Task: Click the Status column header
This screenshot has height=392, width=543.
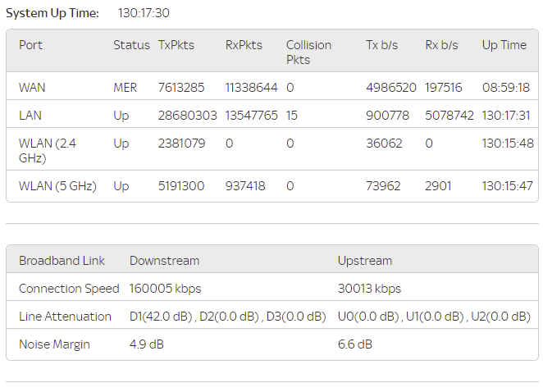Action: (131, 45)
